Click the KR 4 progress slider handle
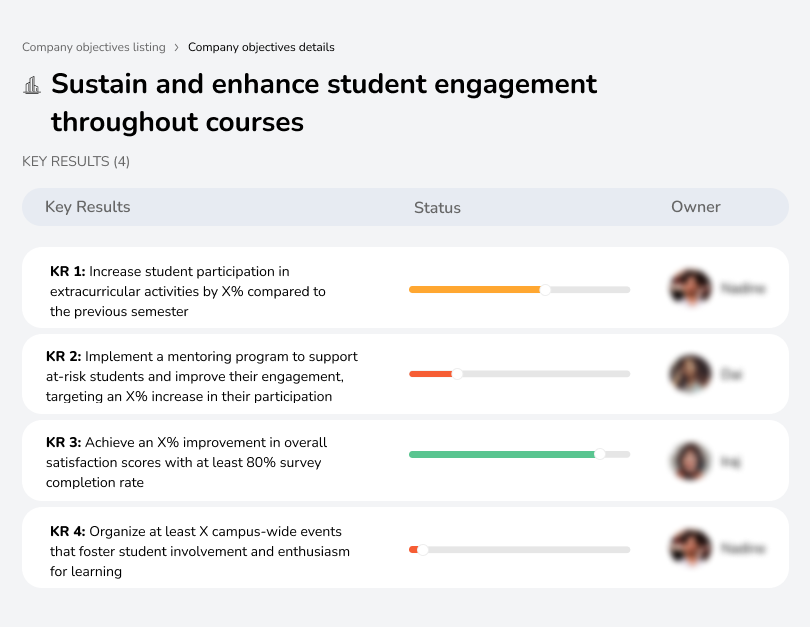The image size is (810, 627). click(x=423, y=550)
